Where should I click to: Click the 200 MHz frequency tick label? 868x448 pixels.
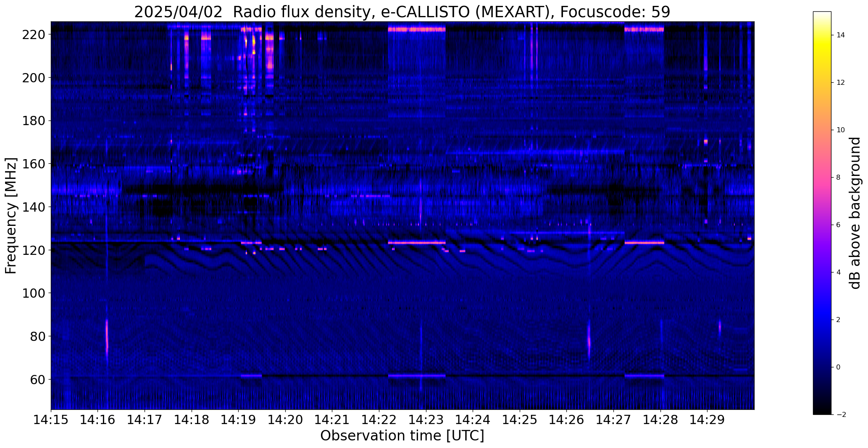pyautogui.click(x=33, y=78)
